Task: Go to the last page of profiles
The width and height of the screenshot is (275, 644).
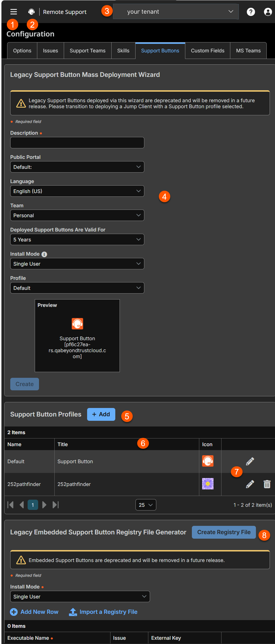Action: click(x=56, y=505)
